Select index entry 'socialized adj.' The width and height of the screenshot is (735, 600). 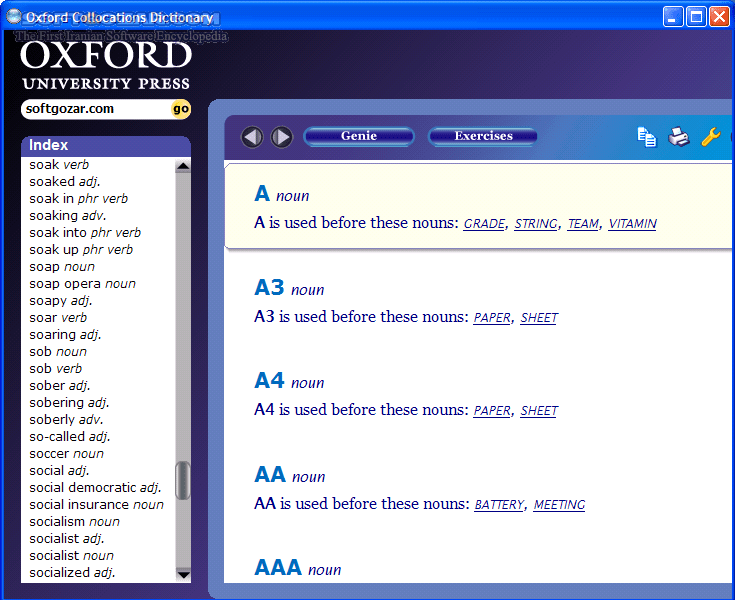click(72, 573)
